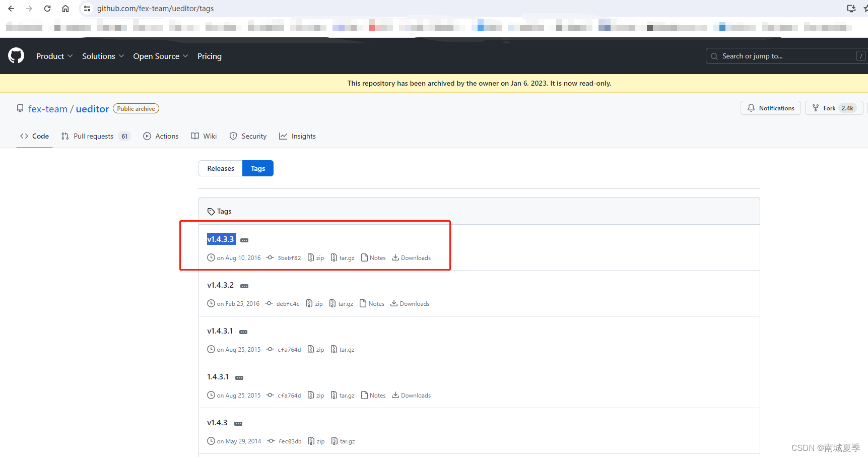This screenshot has height=457, width=868.
Task: Open fex-team organization link
Action: (x=48, y=109)
